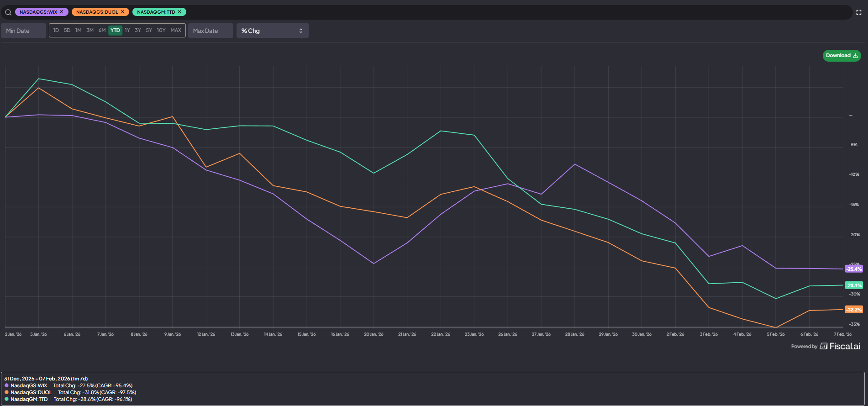
Task: Remove the NASDAQGS:WIX ticker chip
Action: point(62,12)
